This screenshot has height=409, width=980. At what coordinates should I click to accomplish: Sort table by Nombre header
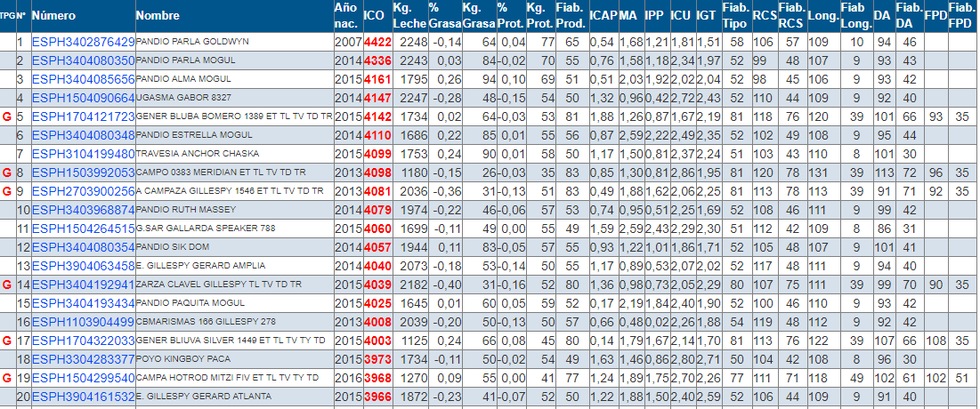[x=158, y=16]
